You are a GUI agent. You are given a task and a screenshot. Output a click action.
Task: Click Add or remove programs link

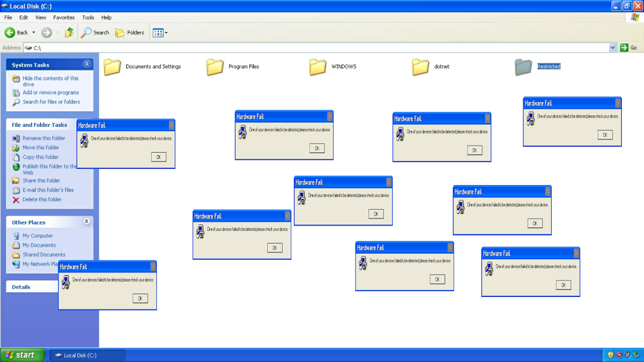(x=51, y=92)
